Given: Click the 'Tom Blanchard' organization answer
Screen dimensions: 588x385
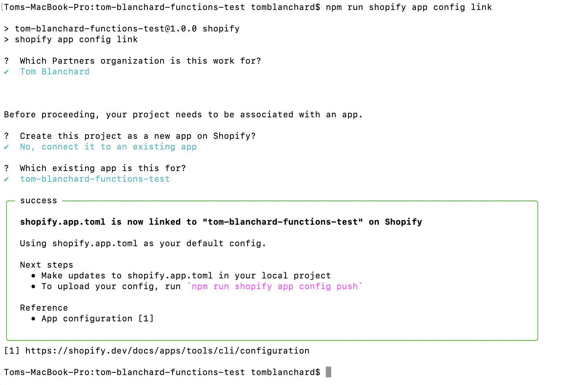Looking at the screenshot, I should (x=55, y=72).
